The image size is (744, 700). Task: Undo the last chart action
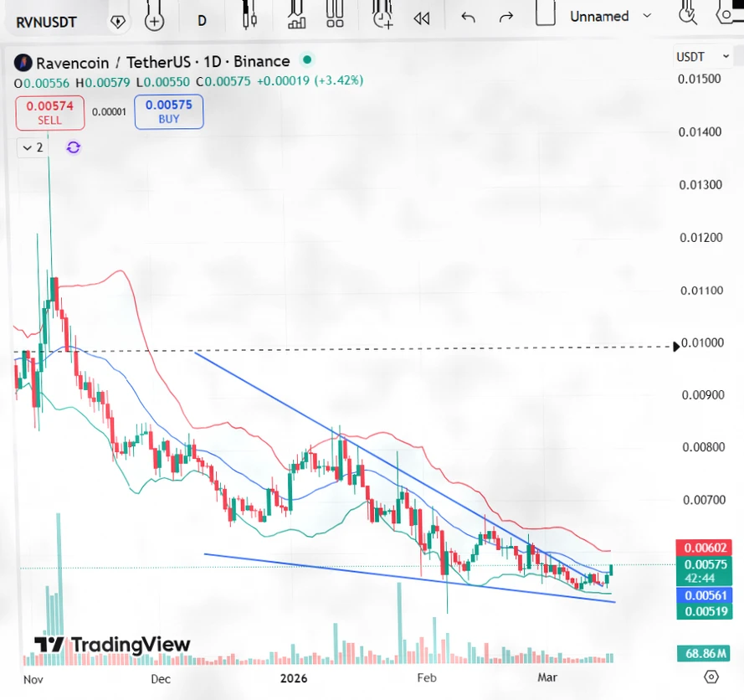point(468,18)
